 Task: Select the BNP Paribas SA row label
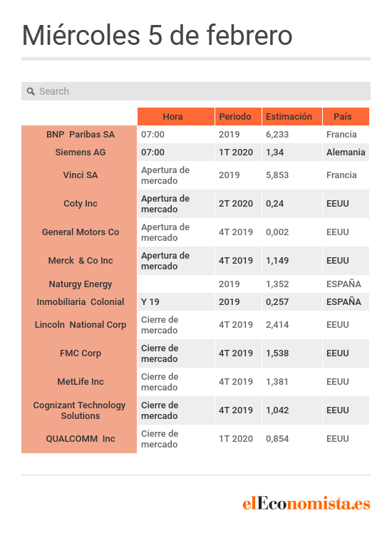coord(79,135)
